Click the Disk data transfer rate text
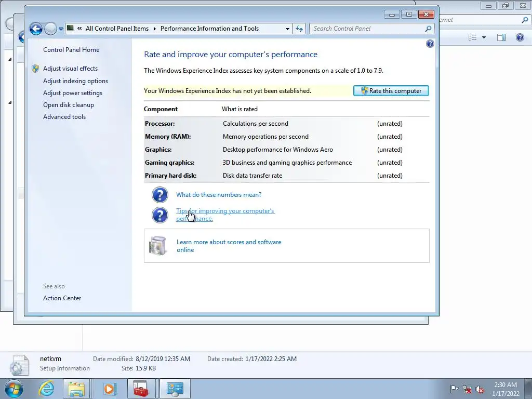This screenshot has height=399, width=532. tap(252, 176)
